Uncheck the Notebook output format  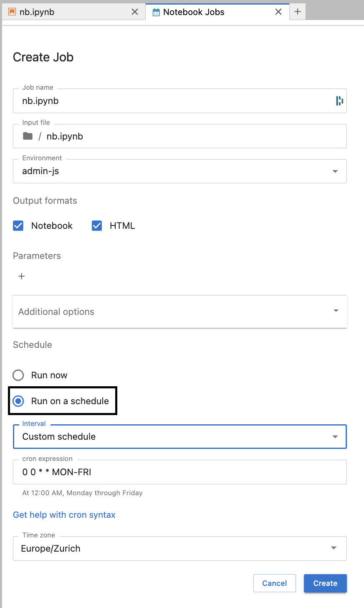point(18,225)
